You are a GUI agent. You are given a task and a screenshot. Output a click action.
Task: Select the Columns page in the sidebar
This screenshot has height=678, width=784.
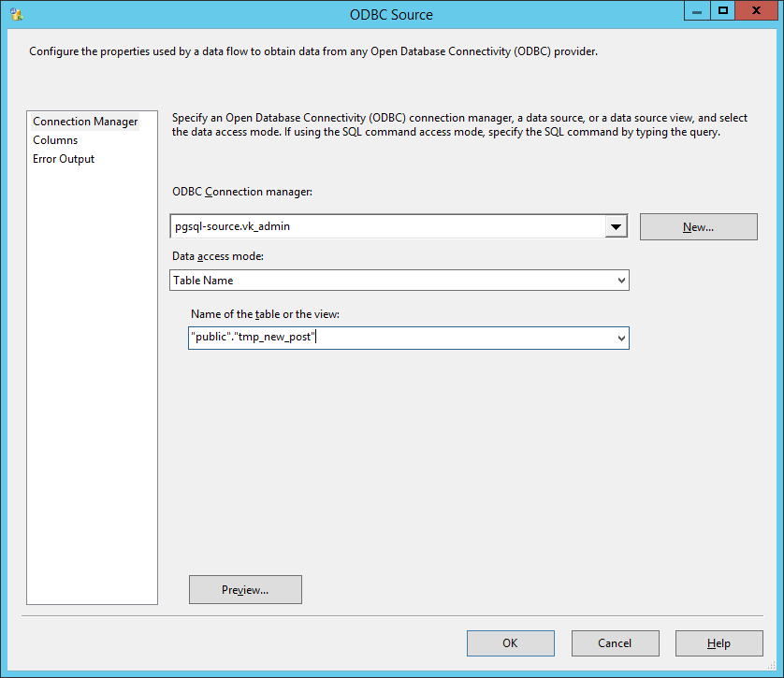click(x=54, y=139)
